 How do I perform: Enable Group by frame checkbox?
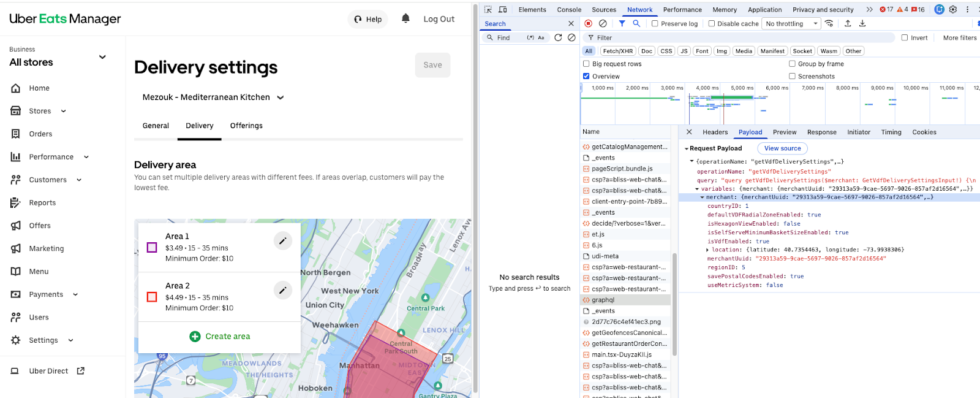click(x=792, y=64)
